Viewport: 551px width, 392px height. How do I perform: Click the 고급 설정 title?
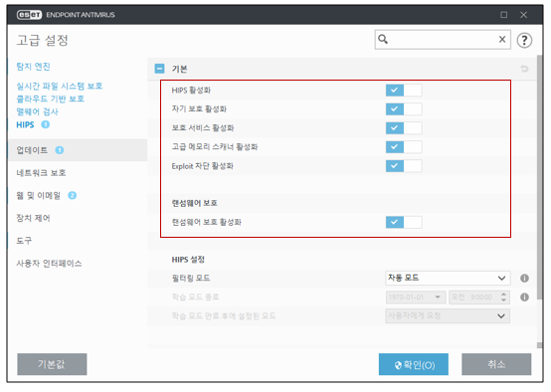pos(43,40)
